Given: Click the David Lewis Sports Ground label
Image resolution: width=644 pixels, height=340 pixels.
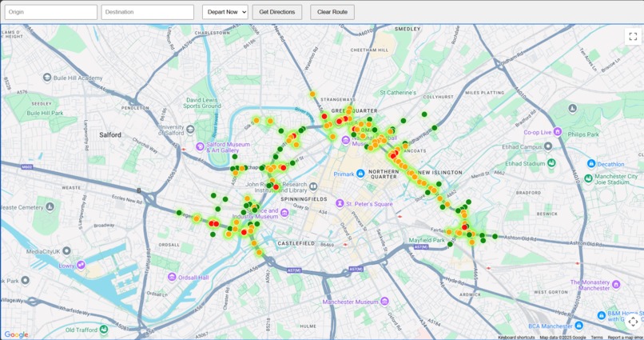Looking at the screenshot, I should pos(204,102).
